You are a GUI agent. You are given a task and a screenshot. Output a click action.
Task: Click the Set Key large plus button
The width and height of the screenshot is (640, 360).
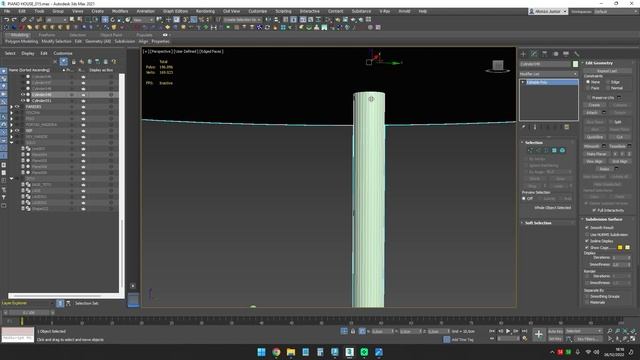coord(538,335)
